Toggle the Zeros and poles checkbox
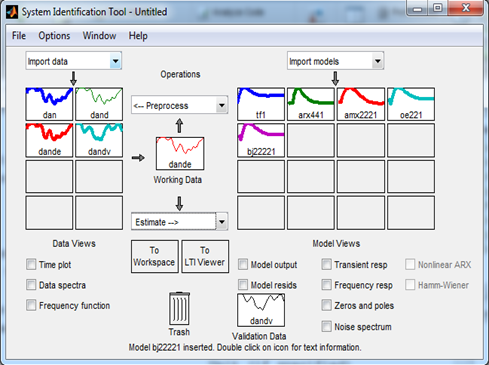The image size is (489, 365). pos(327,305)
